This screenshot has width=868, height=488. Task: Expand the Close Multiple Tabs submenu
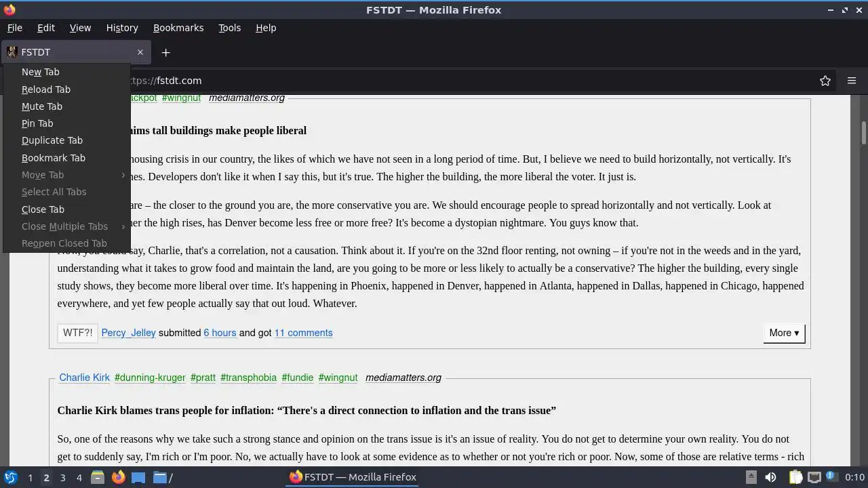coord(66,226)
